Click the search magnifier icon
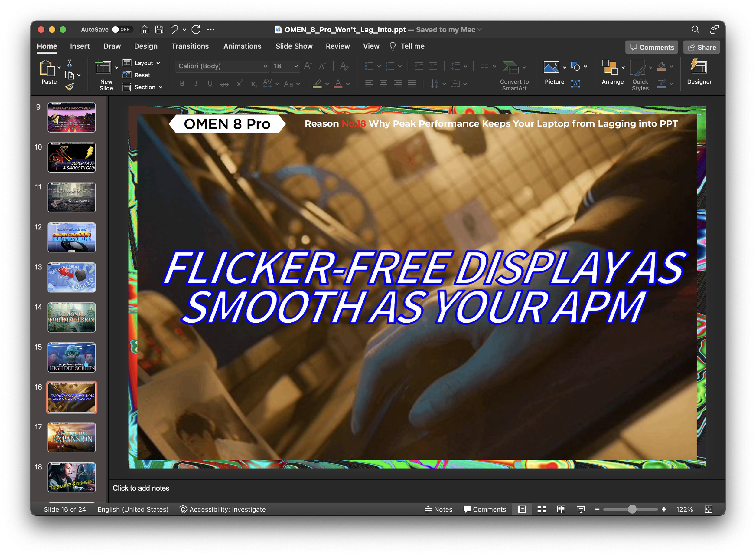 pyautogui.click(x=696, y=30)
